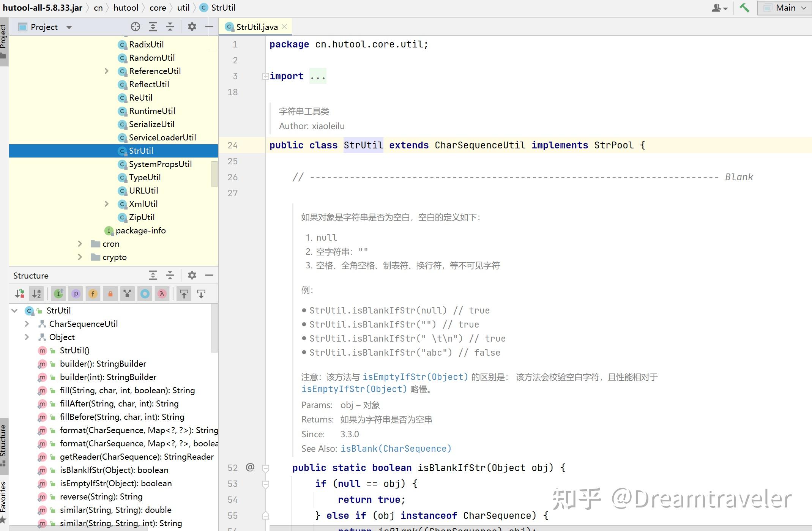
Task: Open the Main run configuration dropdown
Action: click(x=784, y=8)
